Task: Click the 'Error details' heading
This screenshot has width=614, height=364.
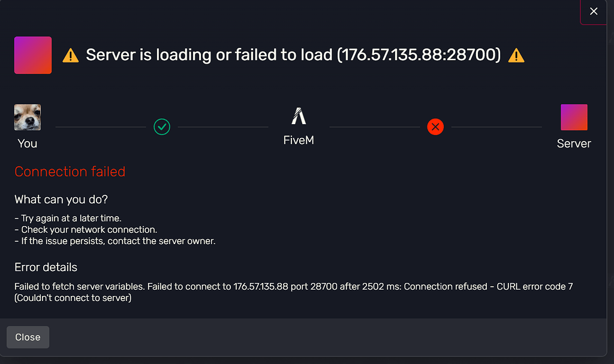Action: pos(46,267)
